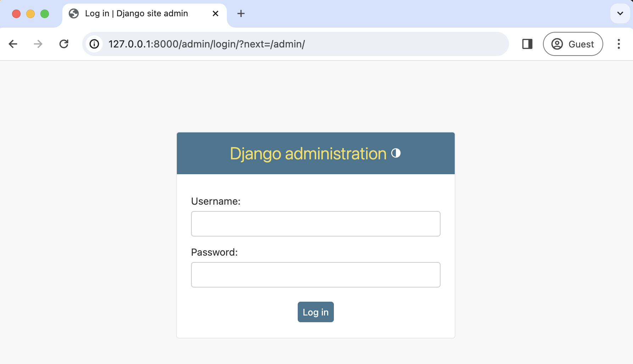Submit the form with Log in button
Screen dimensions: 633x364
(316, 312)
